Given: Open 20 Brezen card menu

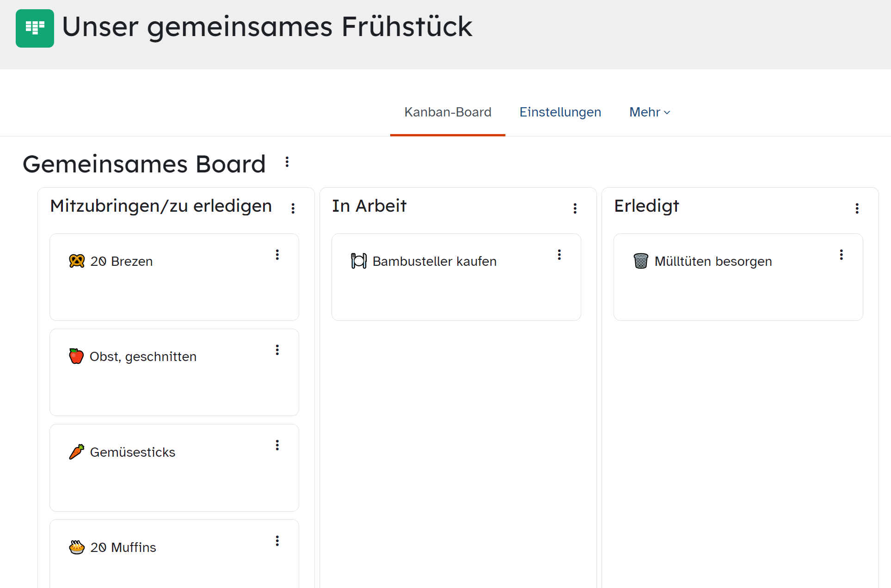Looking at the screenshot, I should 277,255.
